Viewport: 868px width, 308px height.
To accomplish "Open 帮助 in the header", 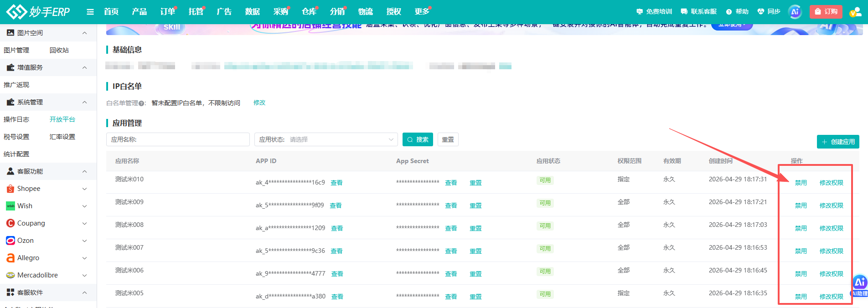I will [x=737, y=11].
